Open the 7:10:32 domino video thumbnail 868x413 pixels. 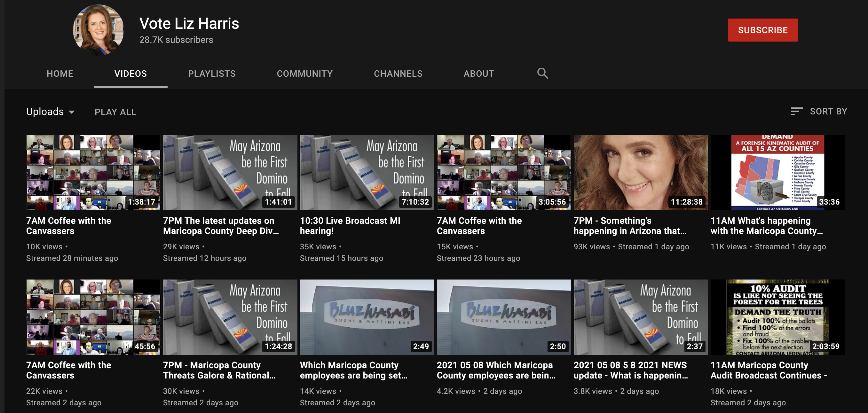coord(367,173)
